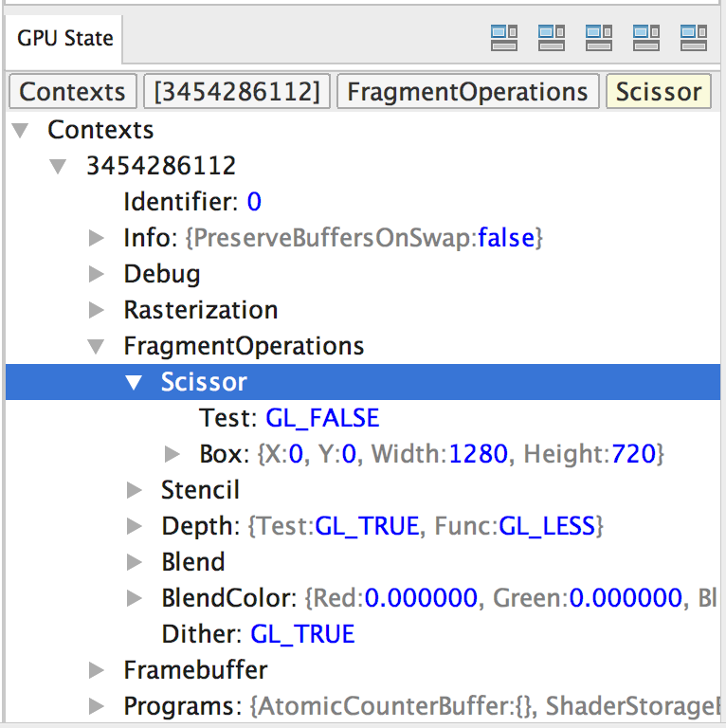Click the Scissor breadcrumb button
This screenshot has height=728, width=726.
(x=659, y=92)
